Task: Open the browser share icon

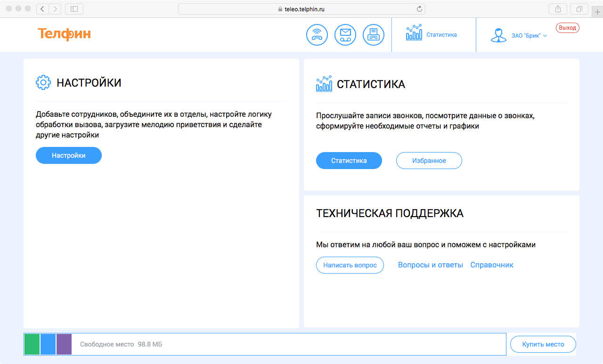Action: (x=558, y=8)
